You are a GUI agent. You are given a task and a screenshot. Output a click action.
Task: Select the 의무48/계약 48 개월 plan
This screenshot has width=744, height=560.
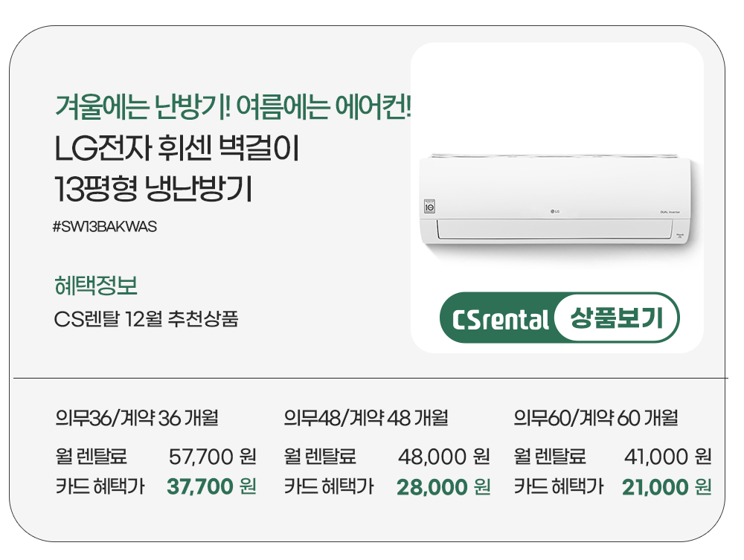pos(366,418)
